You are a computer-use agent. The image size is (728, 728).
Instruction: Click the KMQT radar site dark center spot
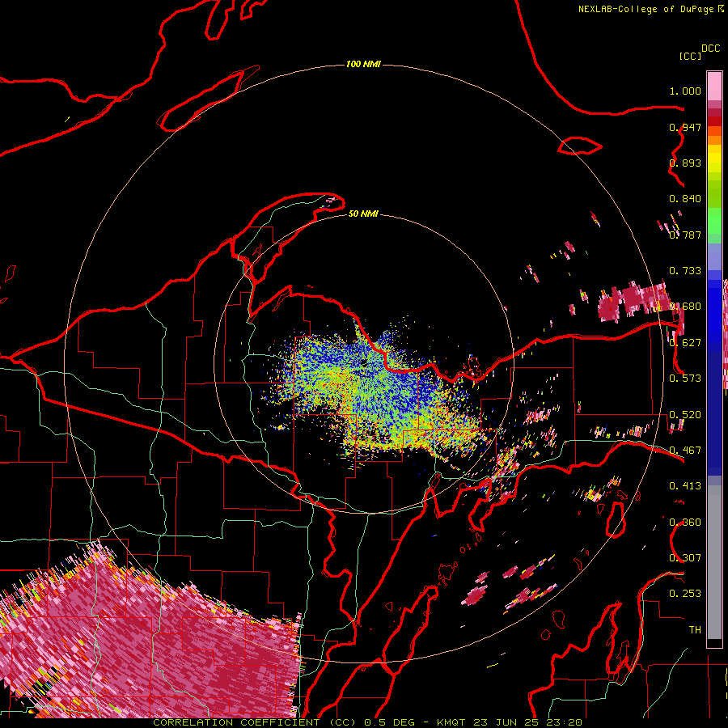coord(365,362)
